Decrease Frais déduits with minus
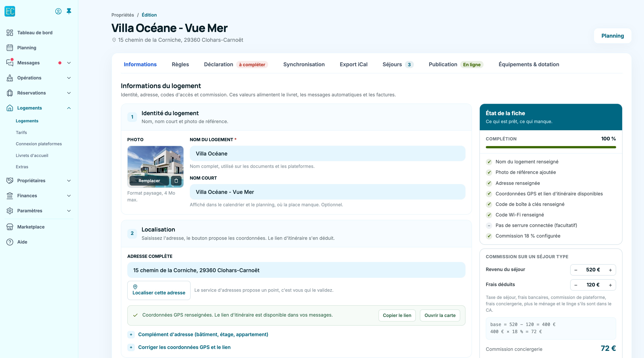 [x=576, y=285]
